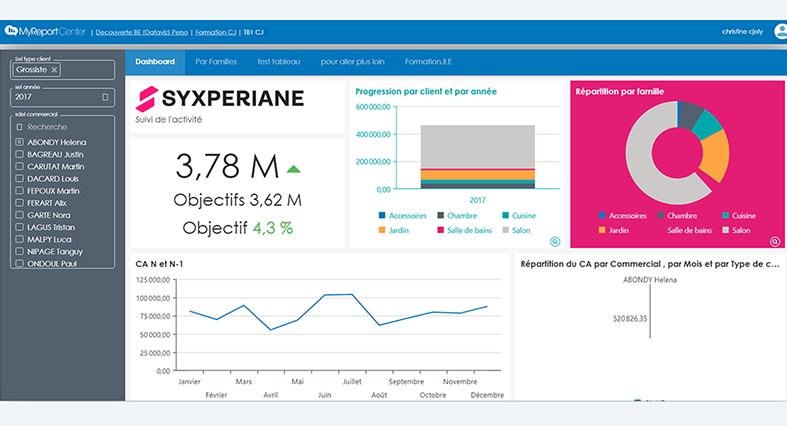Click the green up-trend arrow indicator
787x426 pixels.
pos(293,170)
